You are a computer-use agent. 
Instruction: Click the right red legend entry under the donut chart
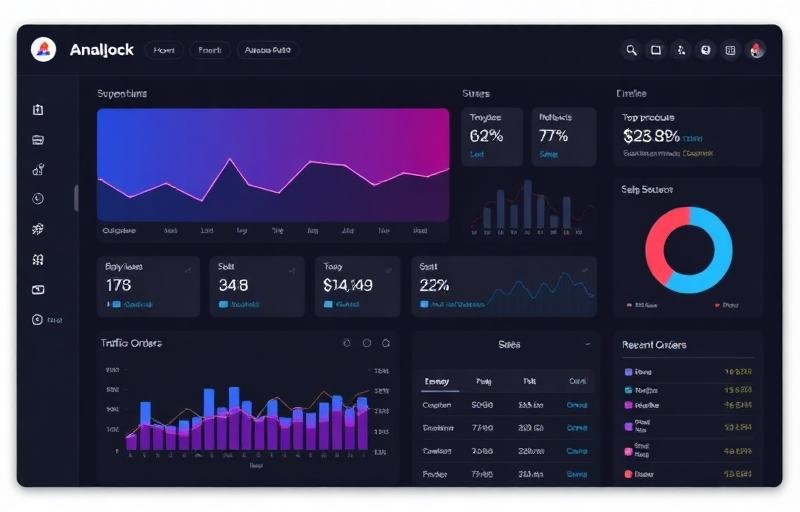(x=727, y=305)
